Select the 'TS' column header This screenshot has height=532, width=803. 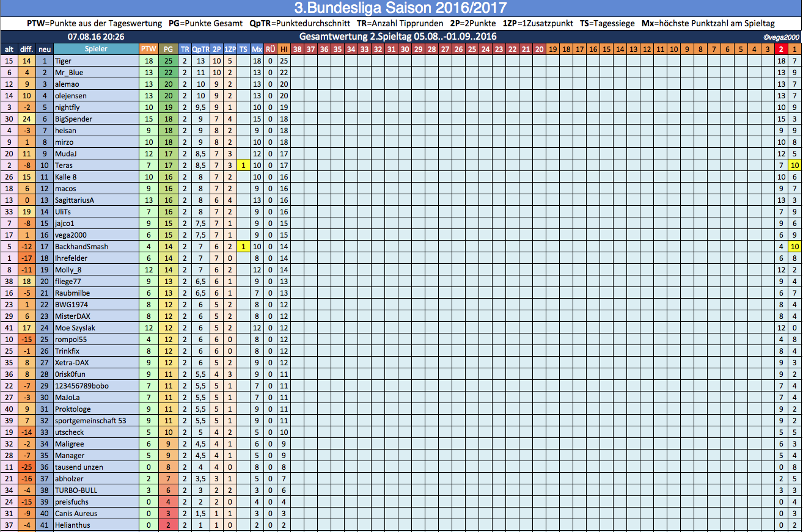[x=243, y=49]
